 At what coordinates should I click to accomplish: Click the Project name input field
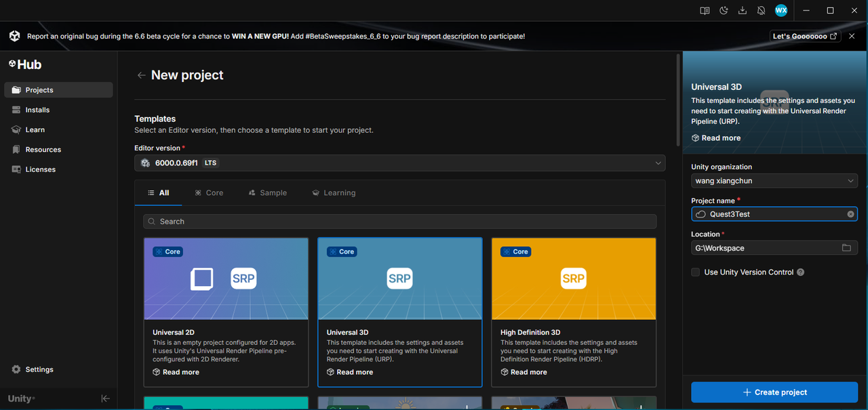click(x=774, y=214)
